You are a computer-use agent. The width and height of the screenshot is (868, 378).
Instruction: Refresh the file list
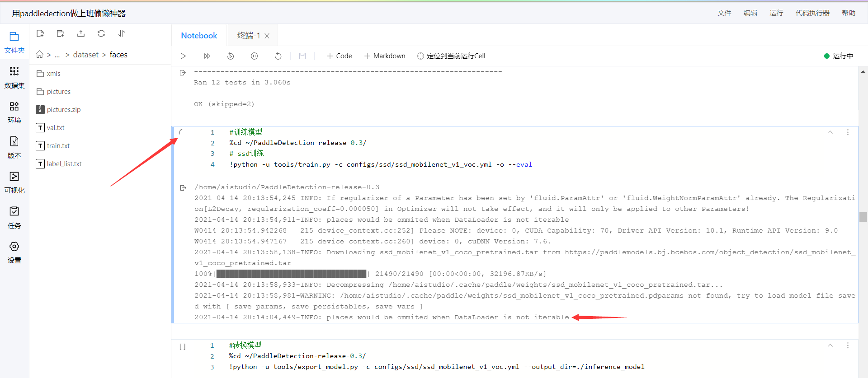click(101, 33)
